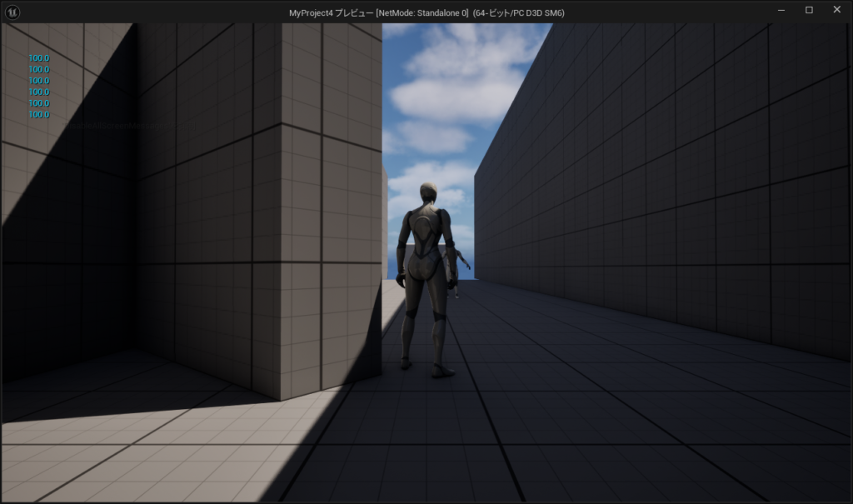853x504 pixels.
Task: Minimize the MyProject4 preview window
Action: coord(781,11)
